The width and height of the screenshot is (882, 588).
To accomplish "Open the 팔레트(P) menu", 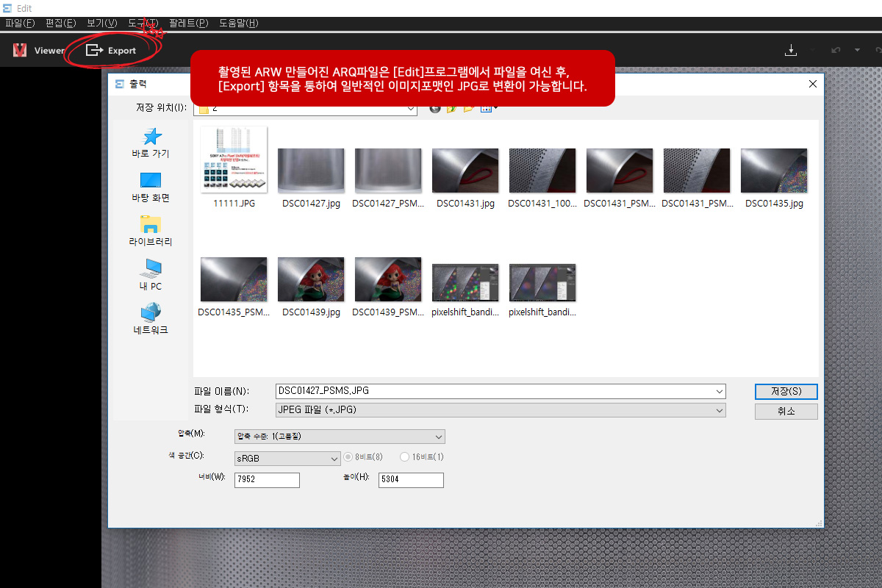I will (x=189, y=23).
